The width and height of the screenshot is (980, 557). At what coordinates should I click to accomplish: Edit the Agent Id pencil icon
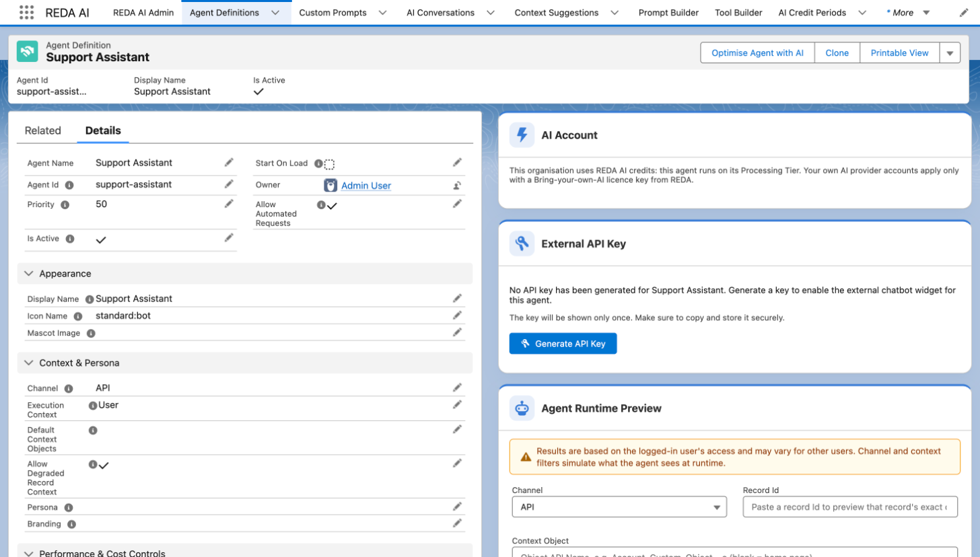click(229, 184)
